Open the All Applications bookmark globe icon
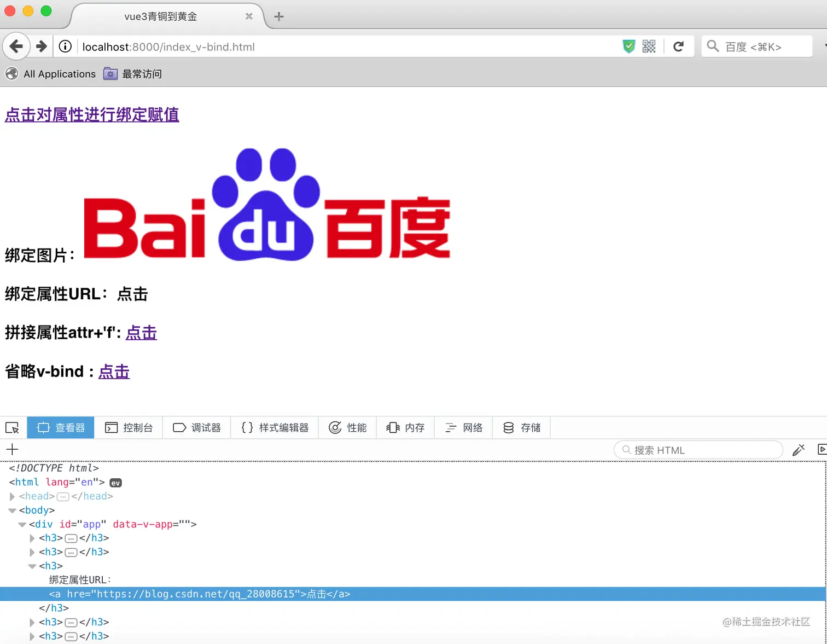The height and width of the screenshot is (644, 827). [x=11, y=73]
